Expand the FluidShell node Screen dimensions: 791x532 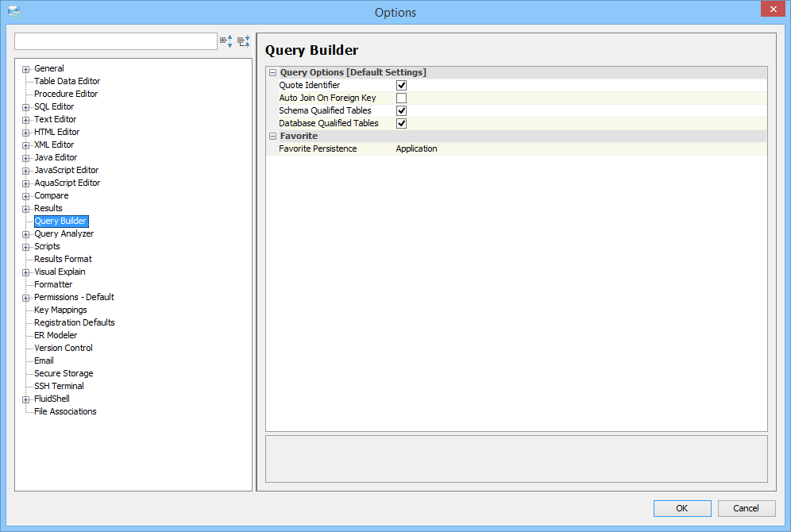point(25,400)
